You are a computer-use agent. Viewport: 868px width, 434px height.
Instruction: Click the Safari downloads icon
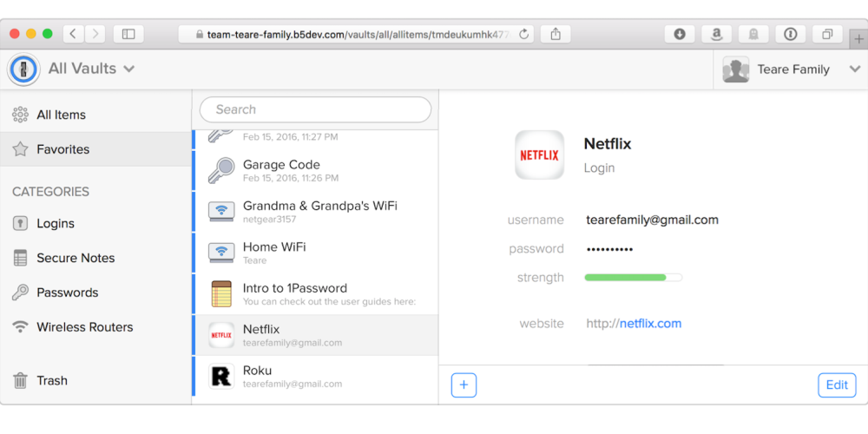680,34
